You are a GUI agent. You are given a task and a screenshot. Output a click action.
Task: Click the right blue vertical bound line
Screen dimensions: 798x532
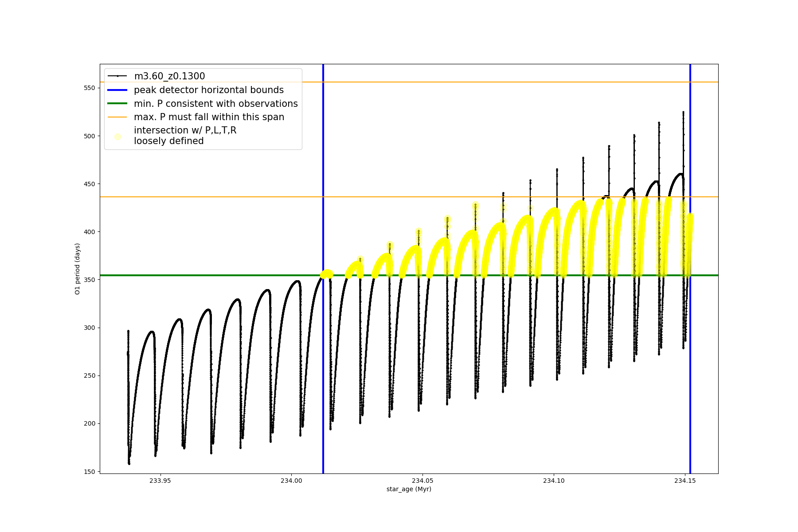[x=690, y=399]
